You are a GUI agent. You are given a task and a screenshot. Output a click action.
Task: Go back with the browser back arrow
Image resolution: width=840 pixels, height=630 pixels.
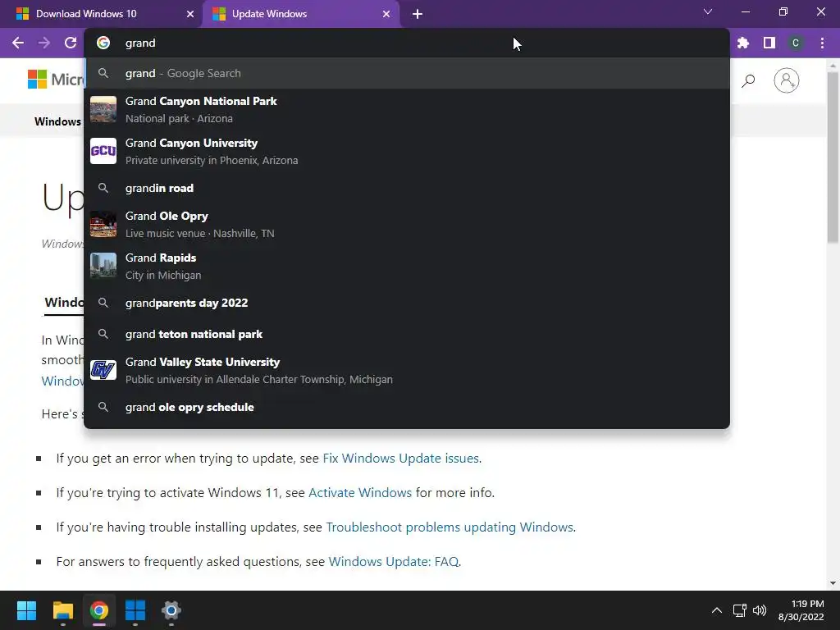pos(18,43)
